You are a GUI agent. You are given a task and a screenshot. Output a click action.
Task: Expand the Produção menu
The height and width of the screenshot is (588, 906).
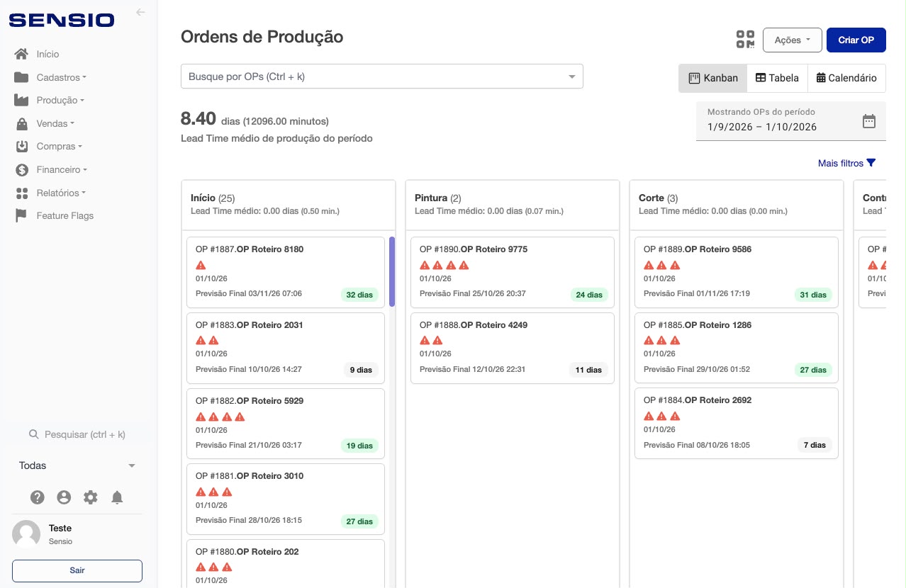click(60, 101)
